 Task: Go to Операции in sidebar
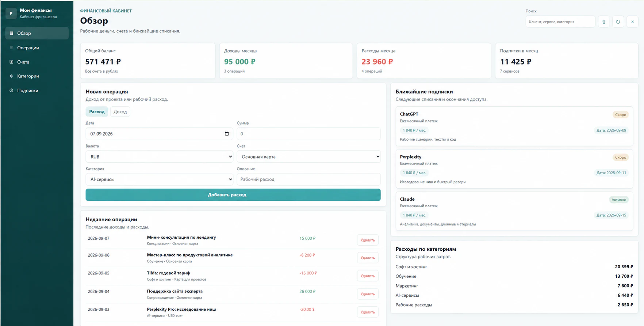tap(37, 48)
